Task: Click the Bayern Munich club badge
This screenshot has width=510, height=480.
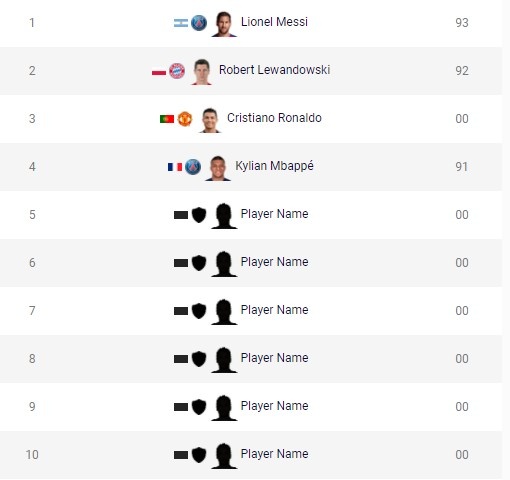Action: pos(177,71)
